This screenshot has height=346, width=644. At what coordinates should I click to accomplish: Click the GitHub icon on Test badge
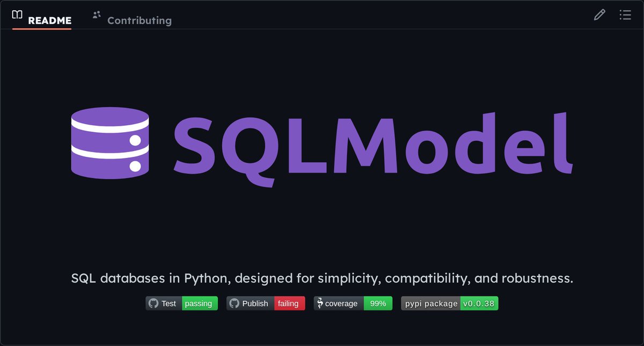(153, 304)
